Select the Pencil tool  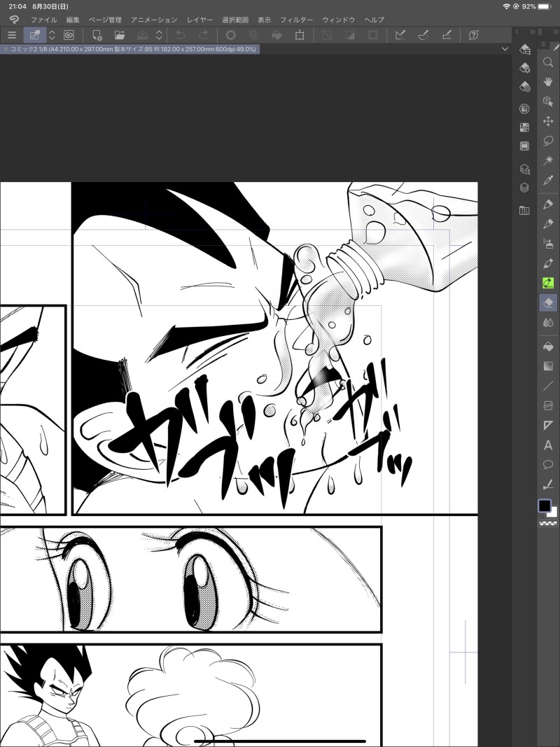coord(547,224)
